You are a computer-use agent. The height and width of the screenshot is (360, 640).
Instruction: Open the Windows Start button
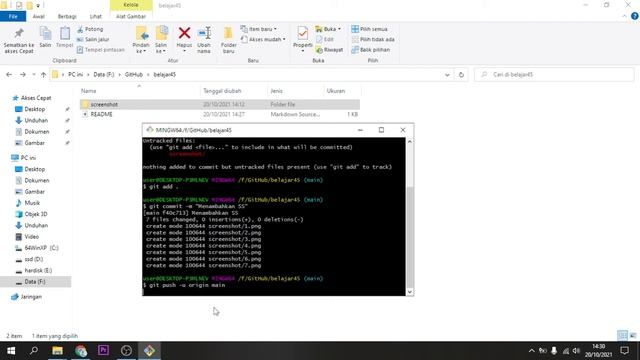click(x=11, y=351)
